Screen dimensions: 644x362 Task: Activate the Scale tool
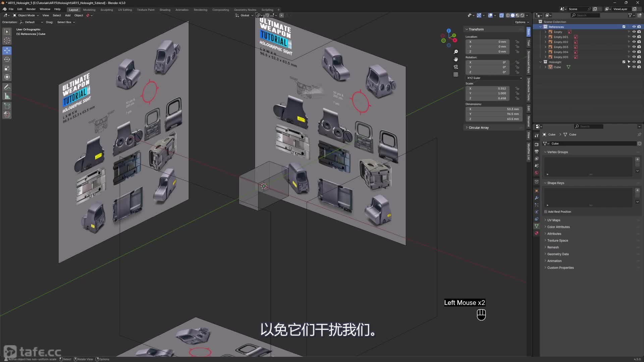pos(7,68)
